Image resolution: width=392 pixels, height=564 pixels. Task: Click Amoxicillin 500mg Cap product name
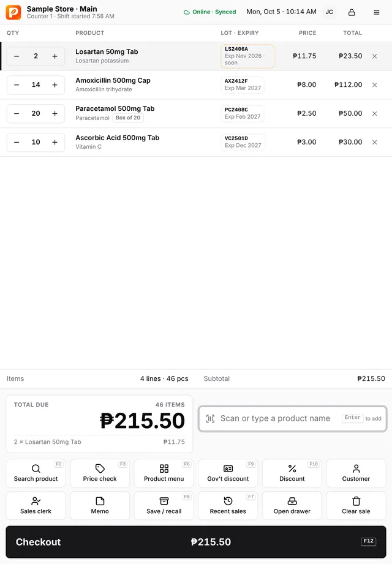(113, 81)
